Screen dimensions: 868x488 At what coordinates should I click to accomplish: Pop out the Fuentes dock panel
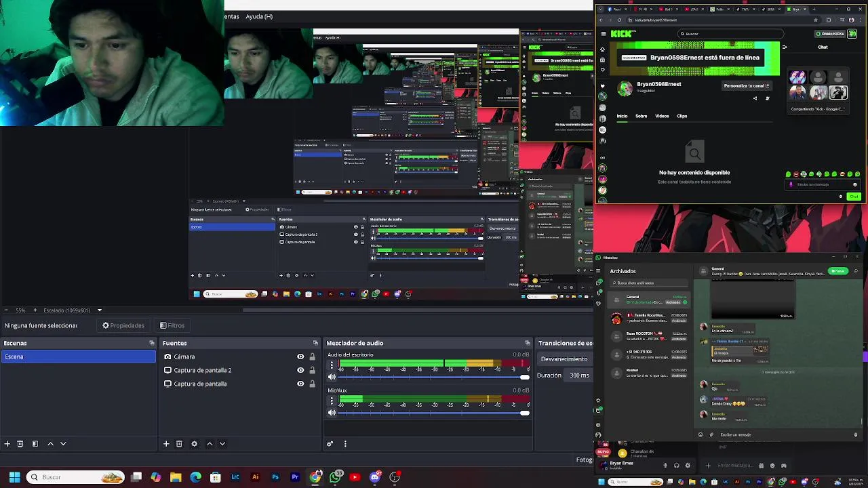(315, 343)
